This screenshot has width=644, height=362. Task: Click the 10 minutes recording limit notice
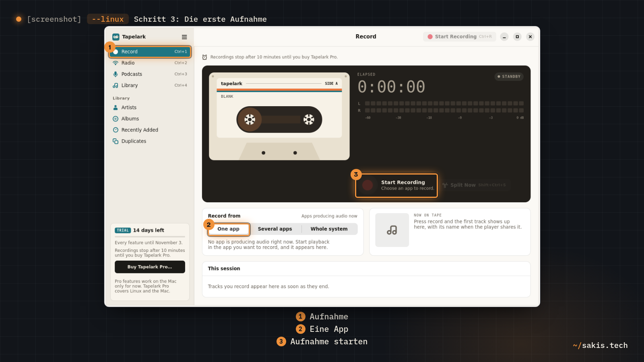(x=274, y=57)
